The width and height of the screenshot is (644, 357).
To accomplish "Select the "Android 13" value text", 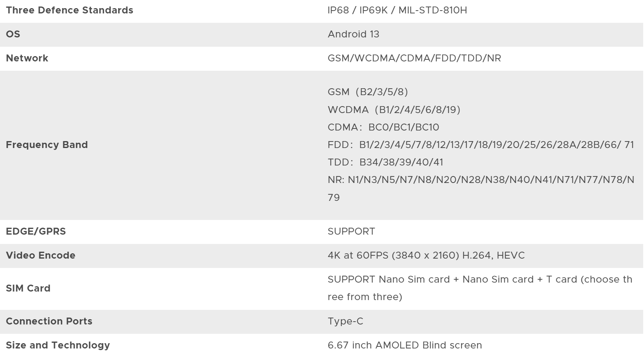I will (353, 34).
